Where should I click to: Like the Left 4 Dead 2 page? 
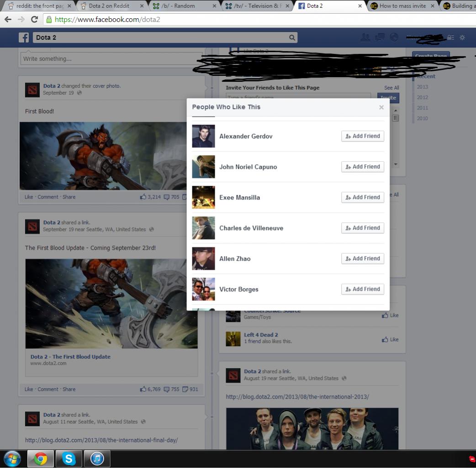coord(390,339)
